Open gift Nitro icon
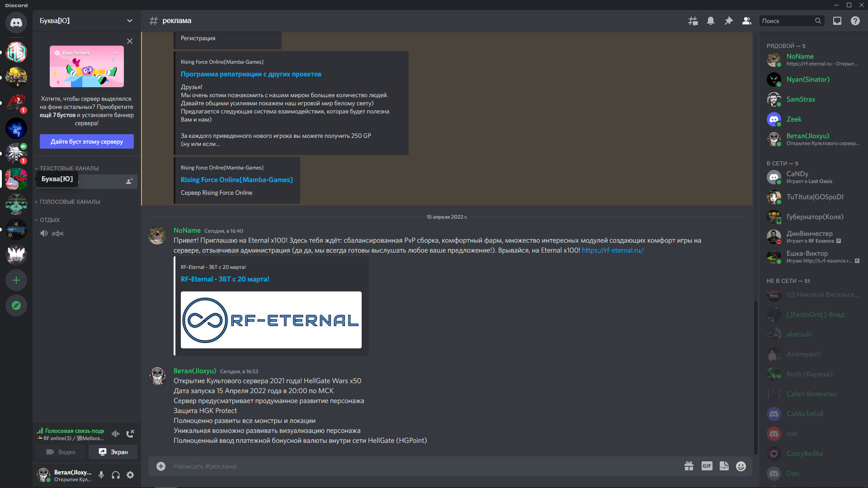The height and width of the screenshot is (488, 868). pos(689,466)
